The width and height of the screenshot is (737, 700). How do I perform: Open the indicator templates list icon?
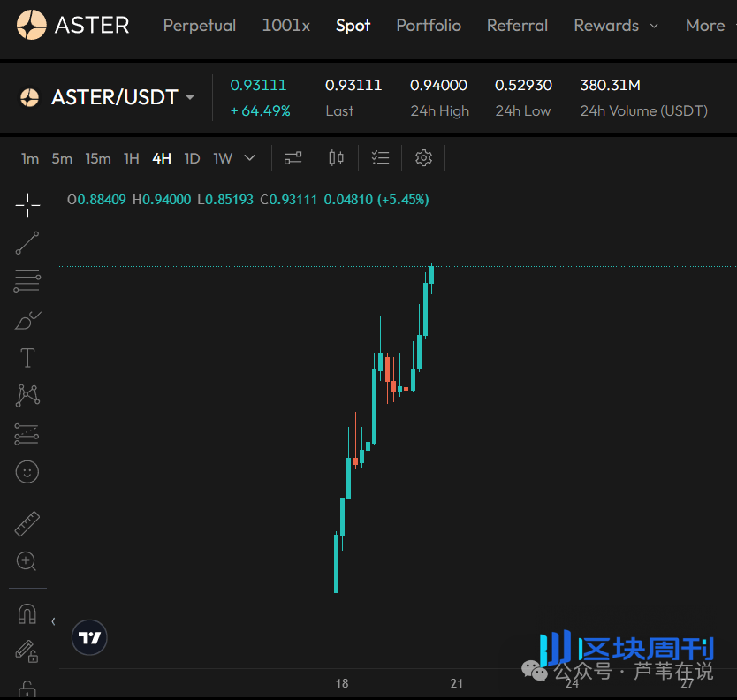[380, 158]
